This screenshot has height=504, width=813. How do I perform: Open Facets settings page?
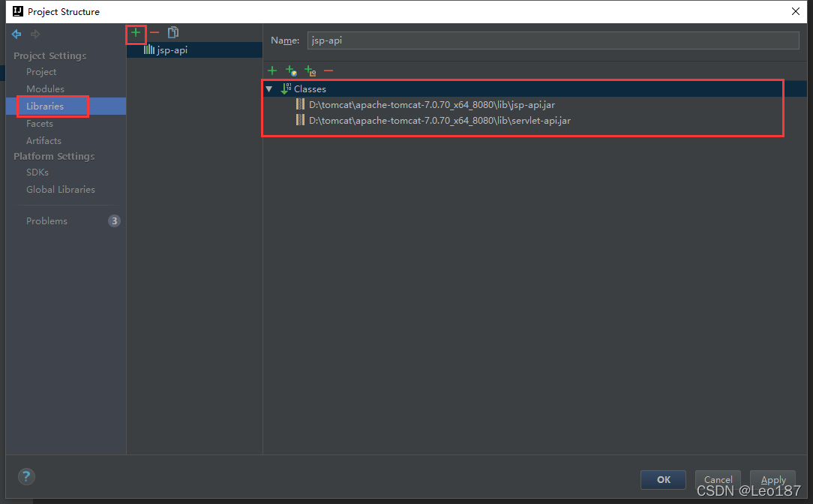[x=40, y=124]
